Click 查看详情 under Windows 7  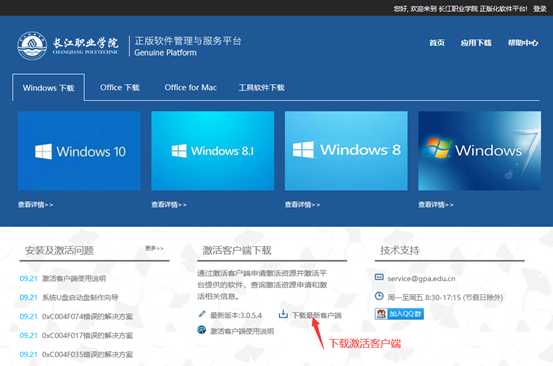tap(436, 205)
